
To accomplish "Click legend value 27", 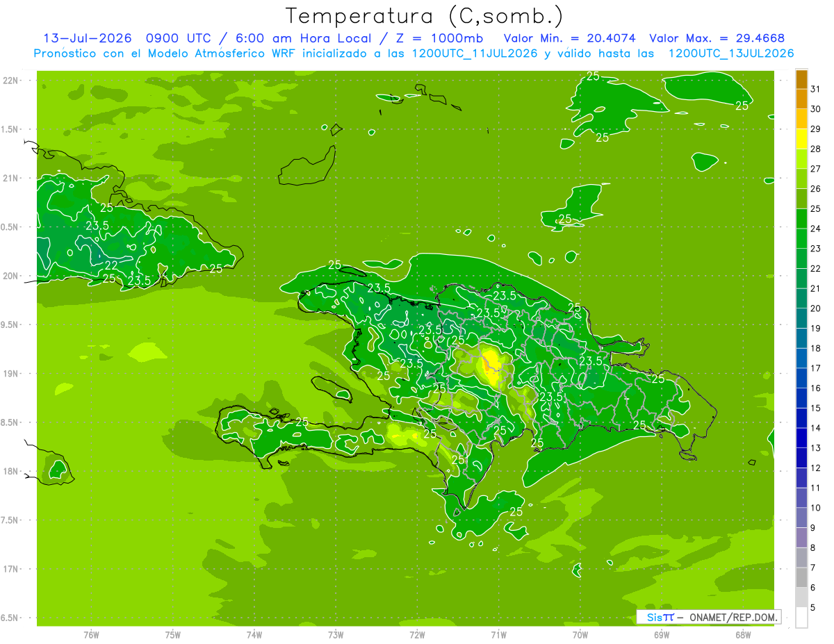I will click(815, 169).
